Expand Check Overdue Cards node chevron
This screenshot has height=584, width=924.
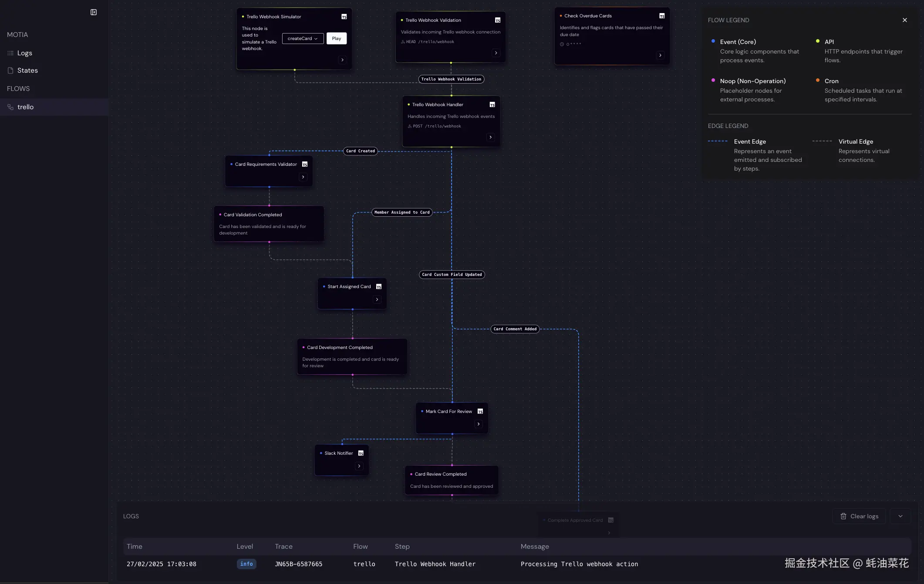pos(661,55)
